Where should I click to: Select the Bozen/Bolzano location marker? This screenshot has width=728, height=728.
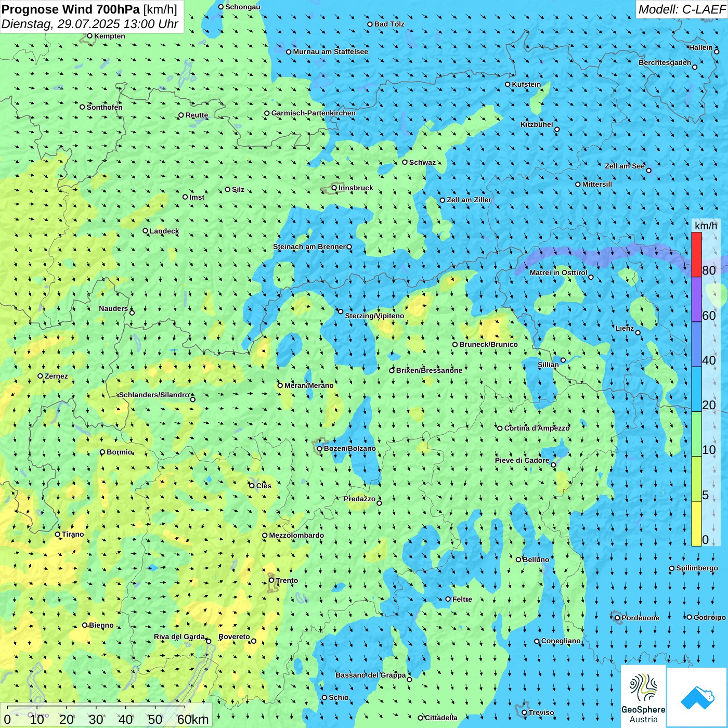[319, 449]
